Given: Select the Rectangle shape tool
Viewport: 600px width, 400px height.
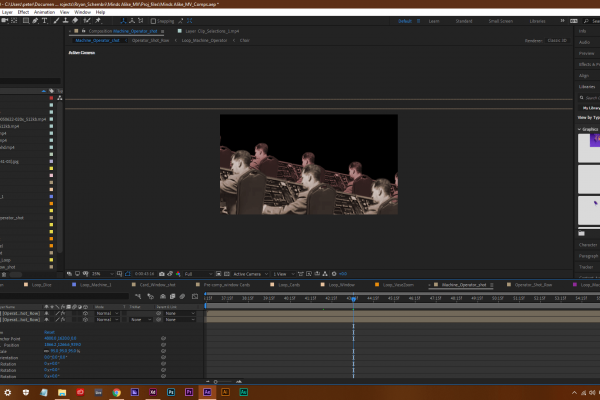Looking at the screenshot, I should coord(26,21).
